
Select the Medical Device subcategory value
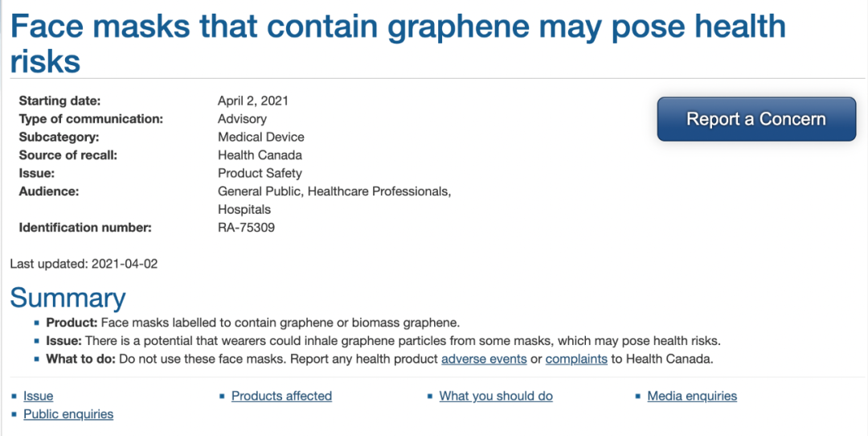(x=260, y=137)
